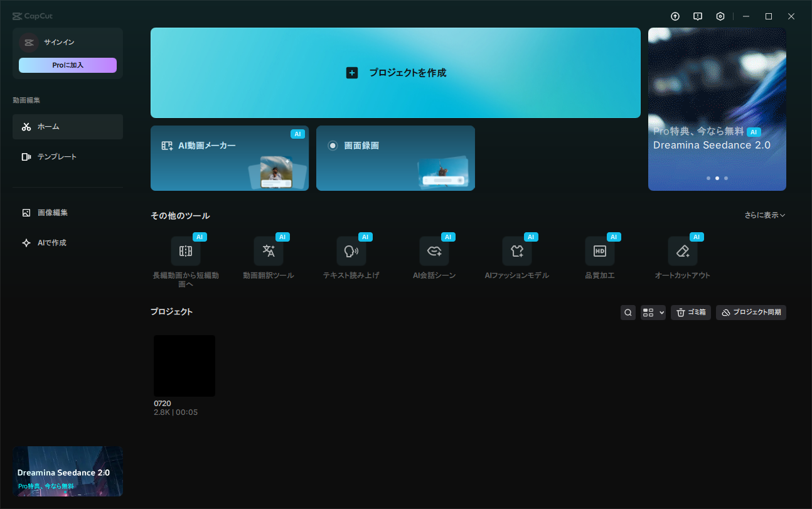Viewport: 812px width, 509px height.
Task: Open the project view layout dropdown
Action: tap(653, 313)
